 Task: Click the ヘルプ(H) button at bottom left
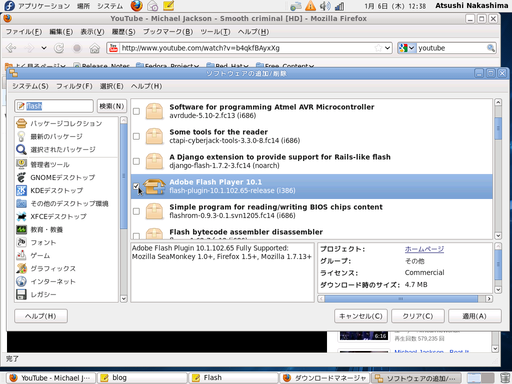(41, 316)
